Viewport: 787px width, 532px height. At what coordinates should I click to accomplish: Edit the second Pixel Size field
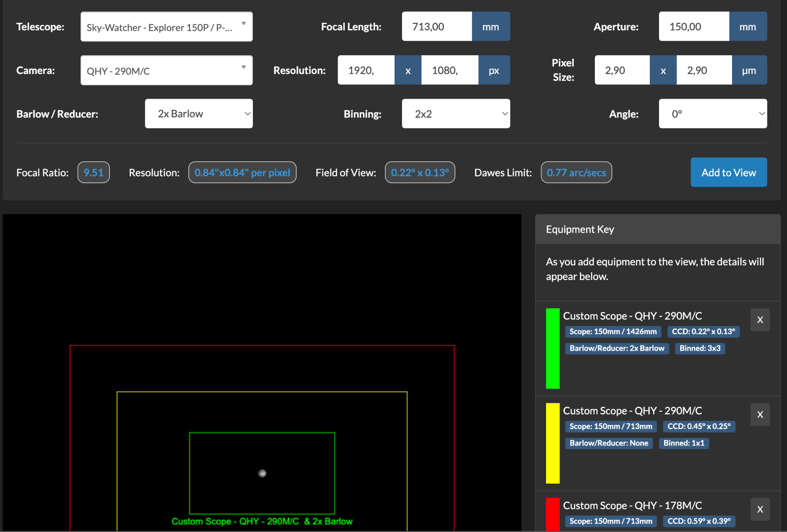click(704, 70)
